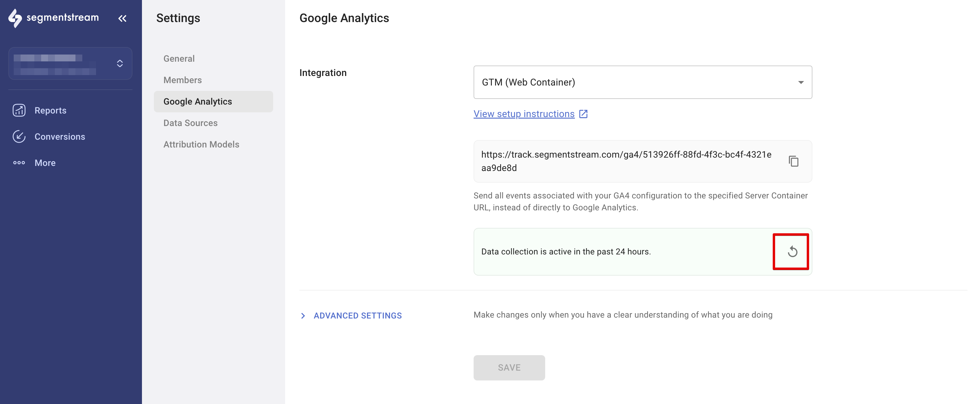The image size is (980, 404).
Task: Collapse the sidebar with double-chevron icon
Action: click(x=122, y=18)
